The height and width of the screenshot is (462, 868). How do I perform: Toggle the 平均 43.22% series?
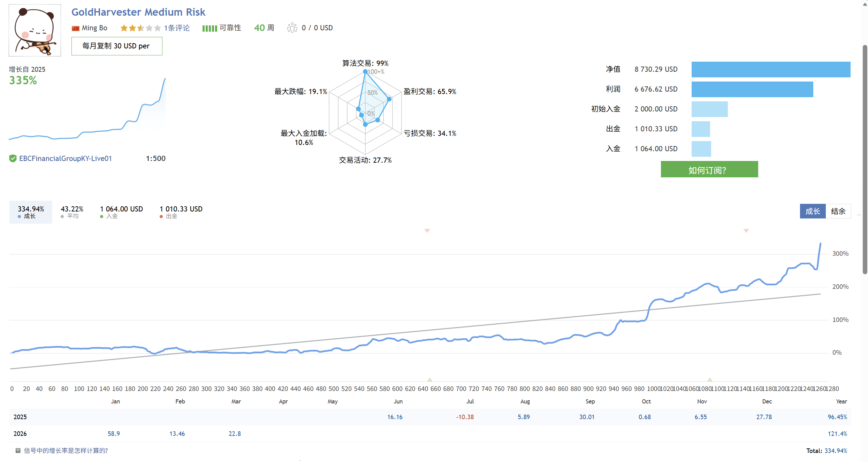click(72, 212)
